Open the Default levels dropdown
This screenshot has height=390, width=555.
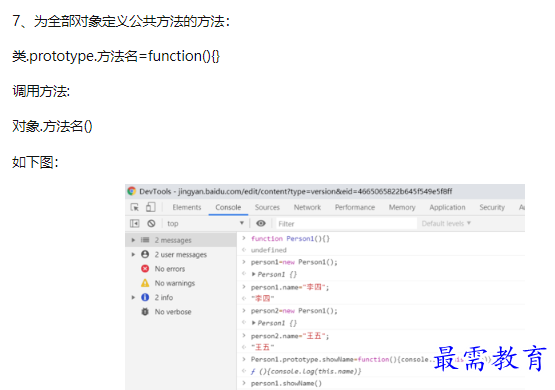click(x=446, y=223)
